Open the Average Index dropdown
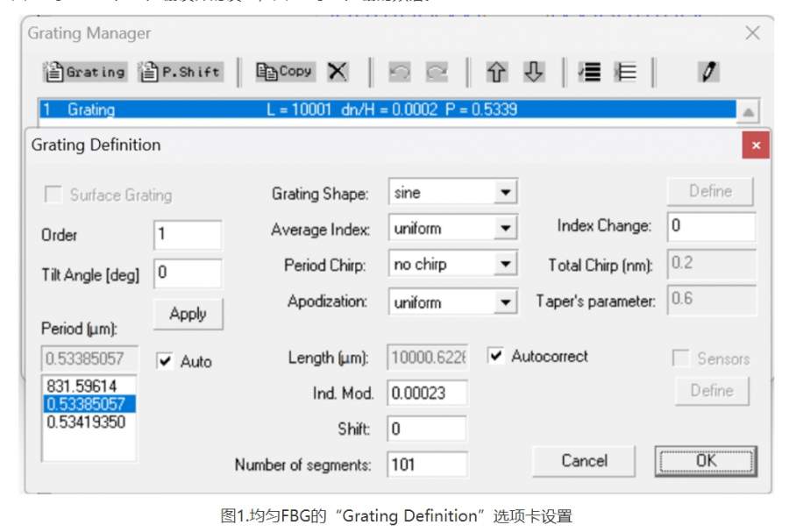789x532 pixels. point(506,228)
